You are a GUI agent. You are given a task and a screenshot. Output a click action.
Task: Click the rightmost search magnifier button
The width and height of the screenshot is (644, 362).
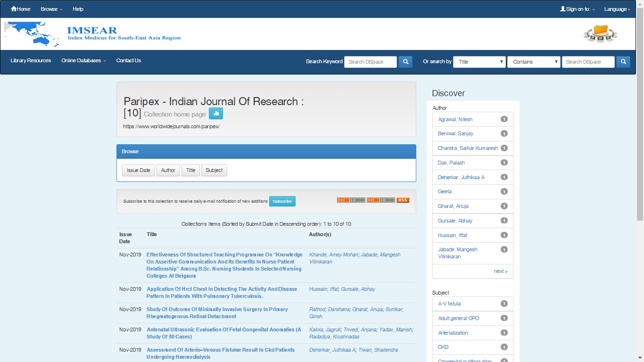[x=623, y=62]
